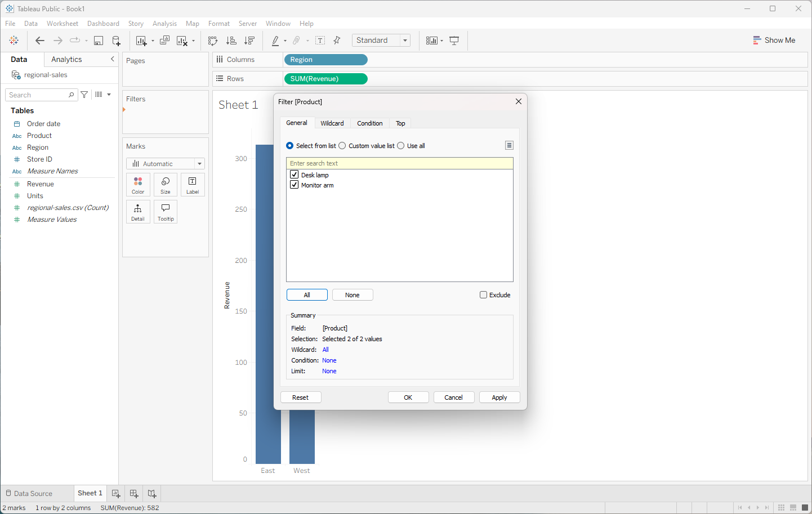Collapse the Data pane with the chevron
Image resolution: width=812 pixels, height=514 pixels.
(x=112, y=59)
